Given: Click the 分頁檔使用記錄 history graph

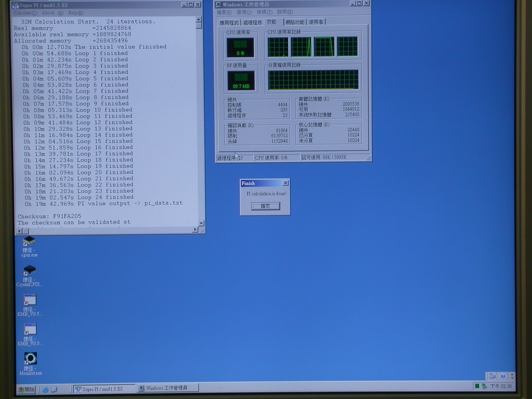Looking at the screenshot, I should (313, 79).
